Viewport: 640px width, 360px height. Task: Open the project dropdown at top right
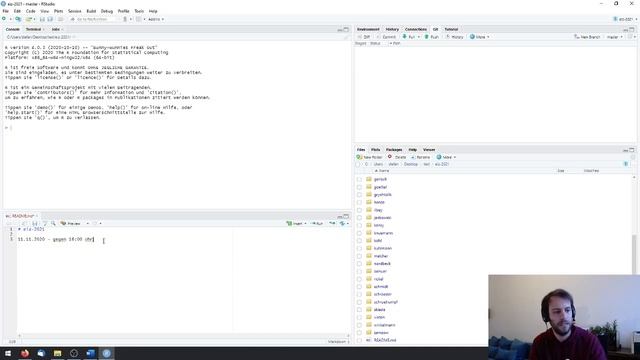(626, 19)
